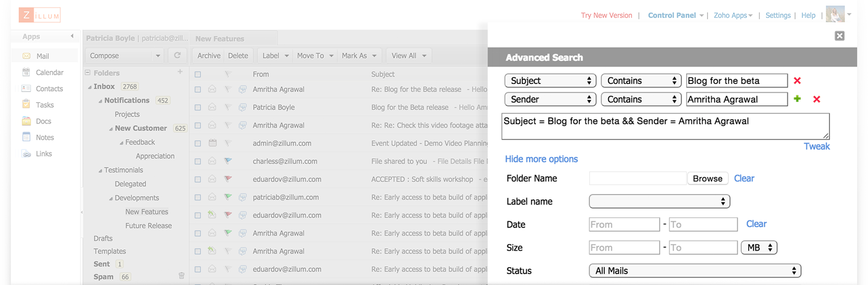This screenshot has height=285, width=868.
Task: Switch to the New Features tab
Action: pyautogui.click(x=220, y=38)
